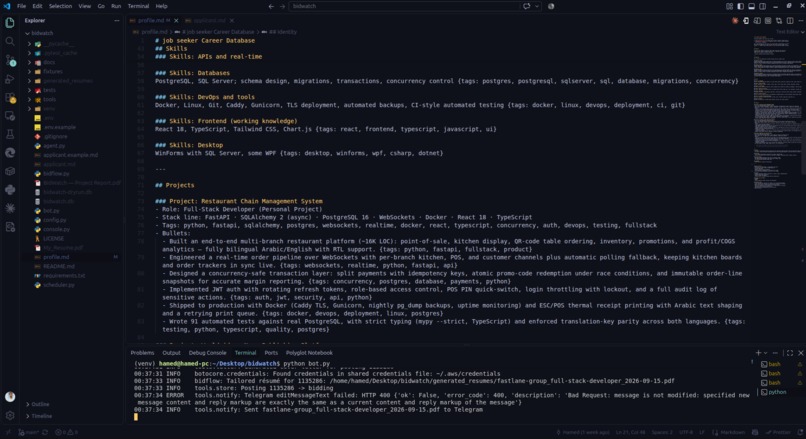
Task: Open the Manage gear menu
Action: [10, 415]
